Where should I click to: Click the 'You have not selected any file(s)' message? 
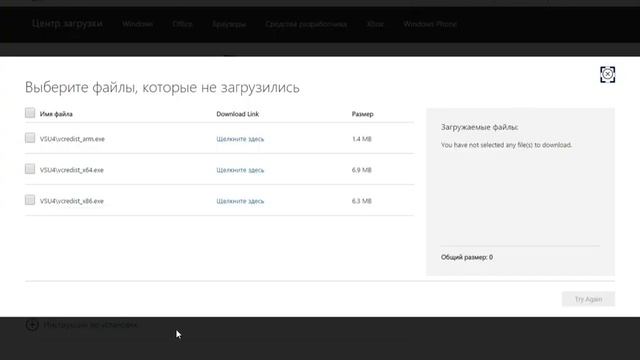click(506, 145)
